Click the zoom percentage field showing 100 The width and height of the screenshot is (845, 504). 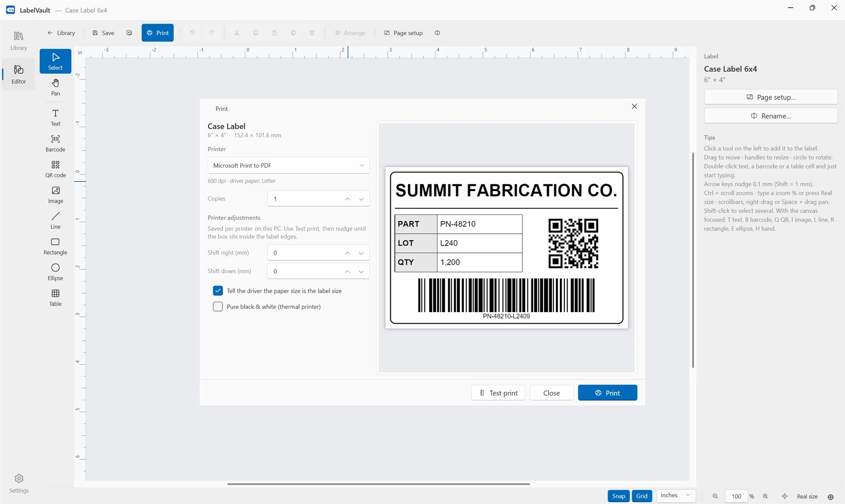click(x=736, y=496)
